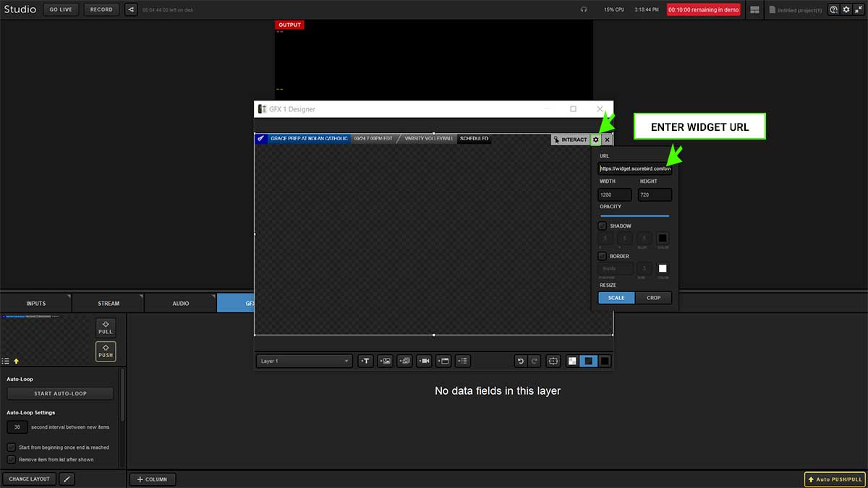Open the border color swatch
Screen dimensions: 868x488
coord(663,268)
